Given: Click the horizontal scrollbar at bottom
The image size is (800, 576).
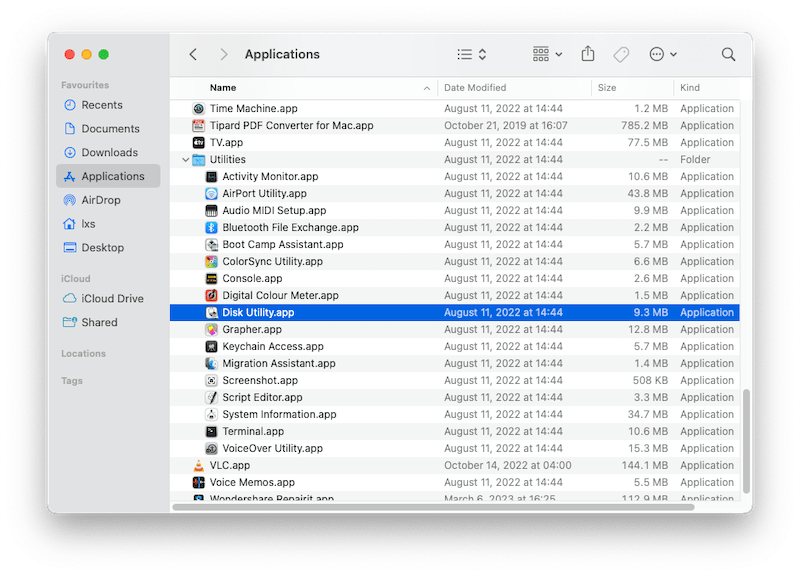Looking at the screenshot, I should pyautogui.click(x=433, y=507).
